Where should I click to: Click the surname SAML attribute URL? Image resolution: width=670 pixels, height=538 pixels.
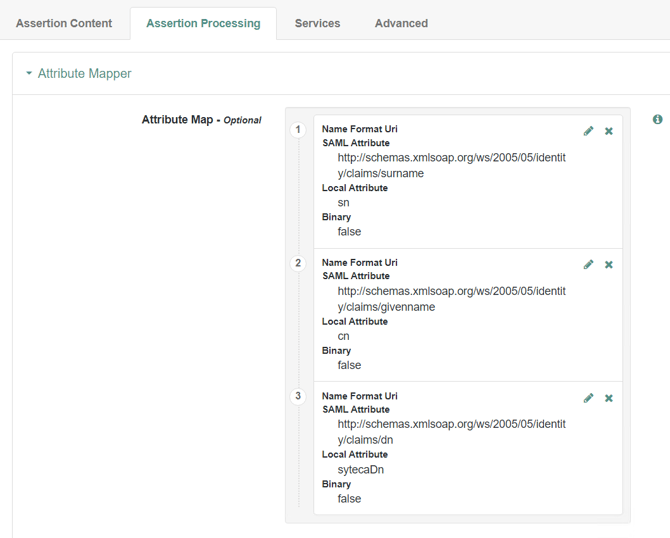(451, 165)
